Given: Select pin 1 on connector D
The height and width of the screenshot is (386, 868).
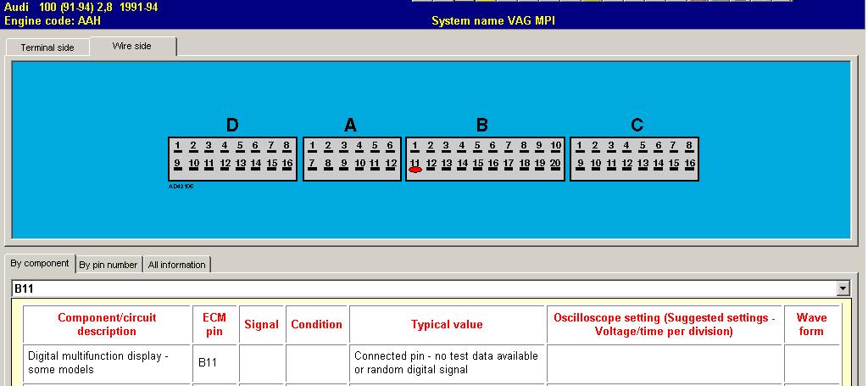Looking at the screenshot, I should point(177,147).
